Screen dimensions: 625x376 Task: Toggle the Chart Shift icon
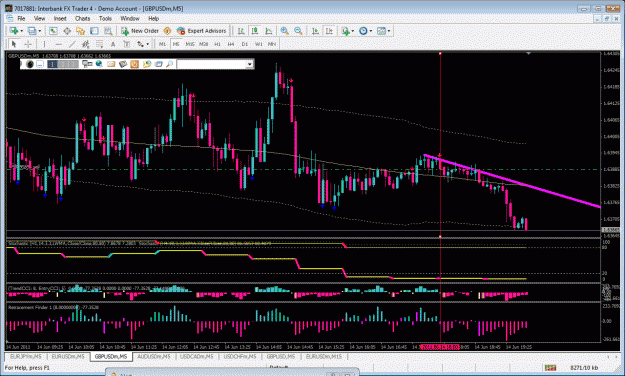click(329, 31)
